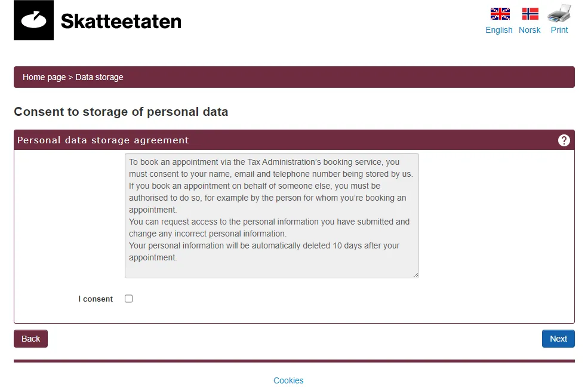Select the British flag icon
Viewport: 588px width, 387px height.
[x=500, y=14]
